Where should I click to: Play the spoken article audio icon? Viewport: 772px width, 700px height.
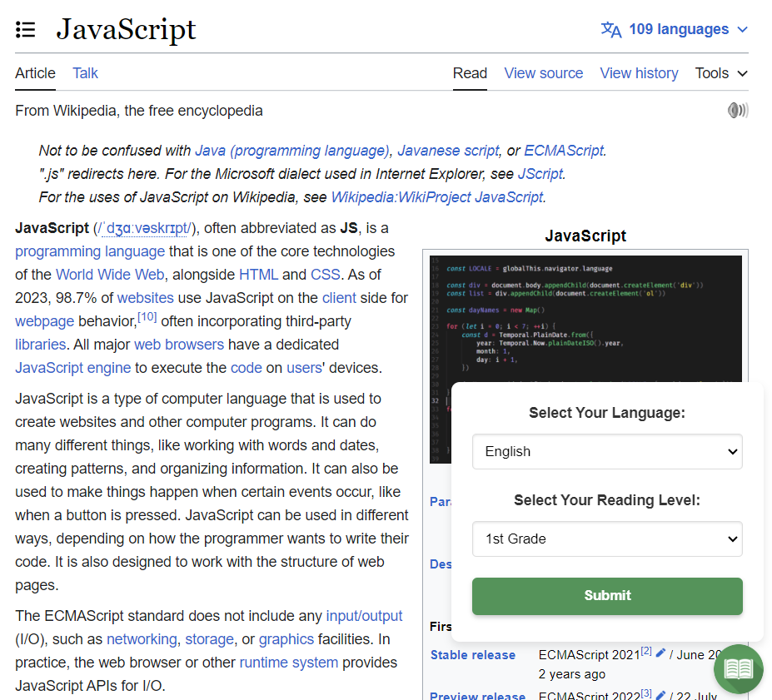(738, 110)
